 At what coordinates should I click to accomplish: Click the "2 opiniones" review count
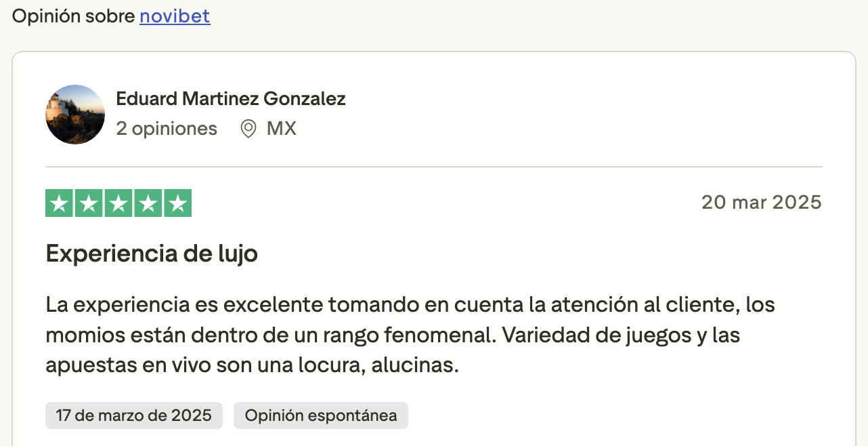pos(167,129)
